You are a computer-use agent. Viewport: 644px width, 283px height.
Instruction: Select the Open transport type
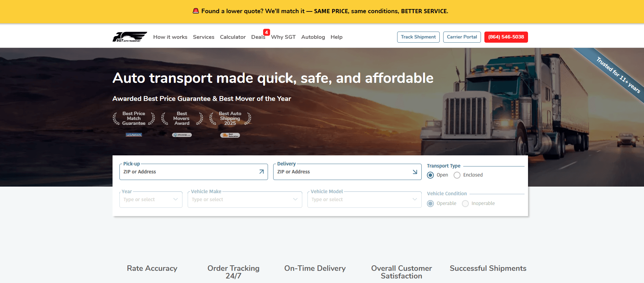pyautogui.click(x=430, y=175)
